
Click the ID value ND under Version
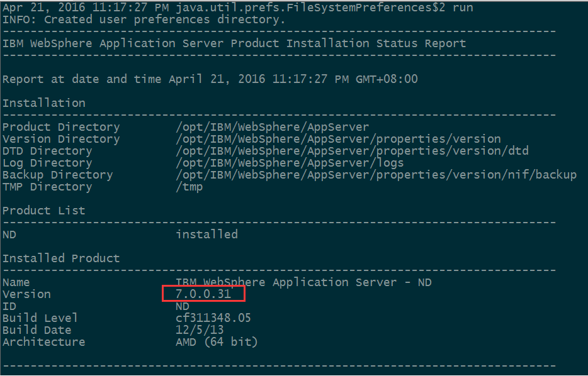(183, 306)
